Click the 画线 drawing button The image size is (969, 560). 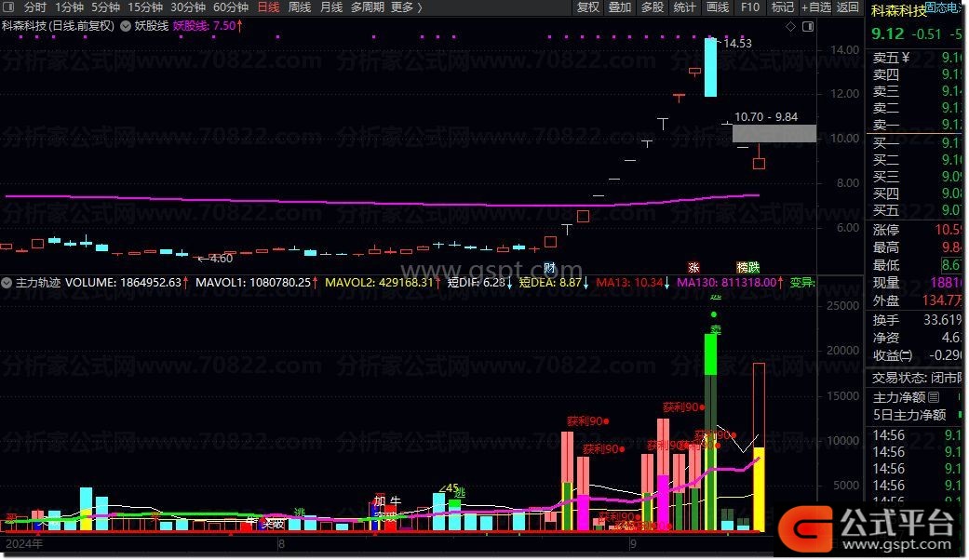[718, 7]
